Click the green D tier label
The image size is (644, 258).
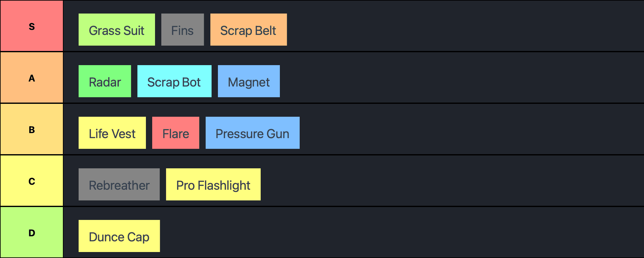[32, 233]
